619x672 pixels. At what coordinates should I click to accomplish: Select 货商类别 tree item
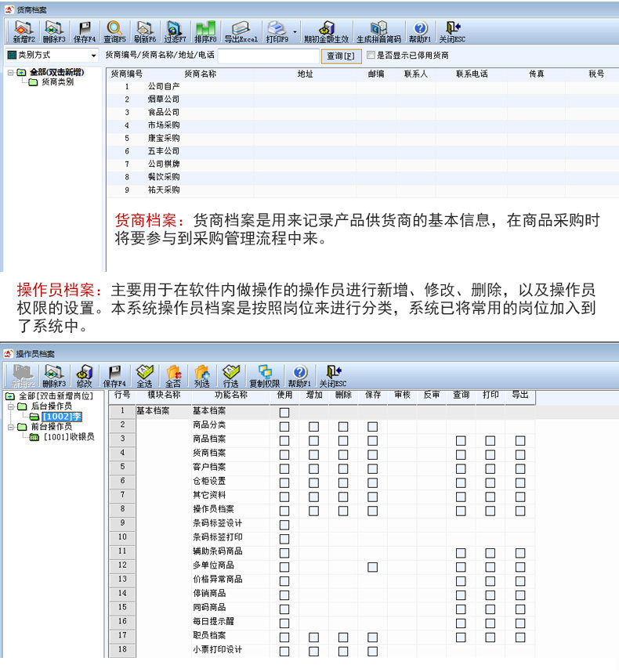click(57, 82)
